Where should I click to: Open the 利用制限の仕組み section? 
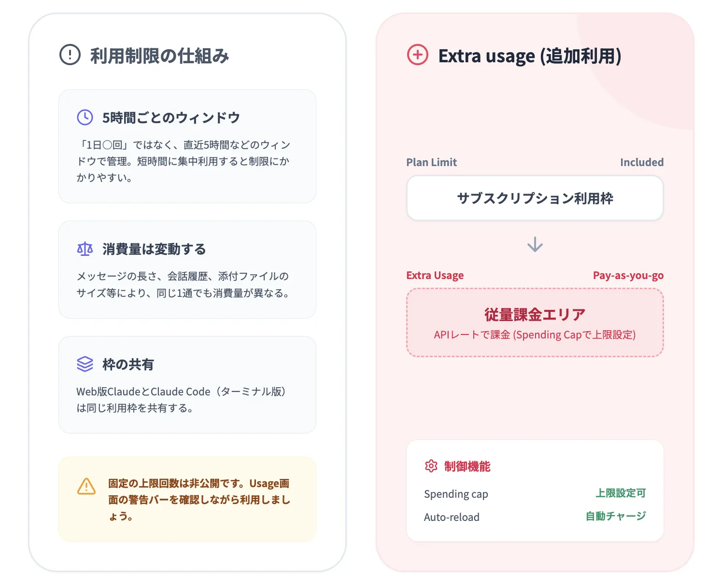(x=159, y=56)
